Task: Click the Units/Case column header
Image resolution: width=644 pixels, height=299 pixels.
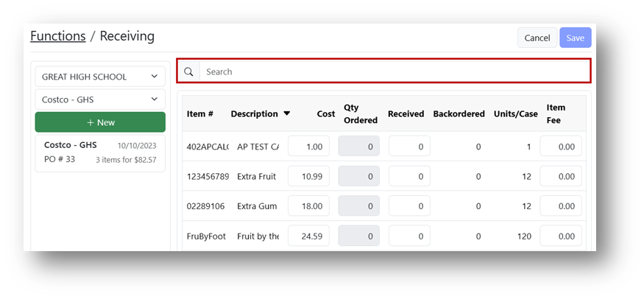Action: pos(515,113)
